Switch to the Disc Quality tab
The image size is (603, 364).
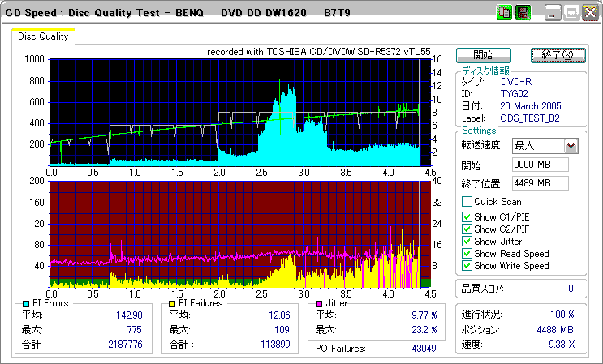43,36
